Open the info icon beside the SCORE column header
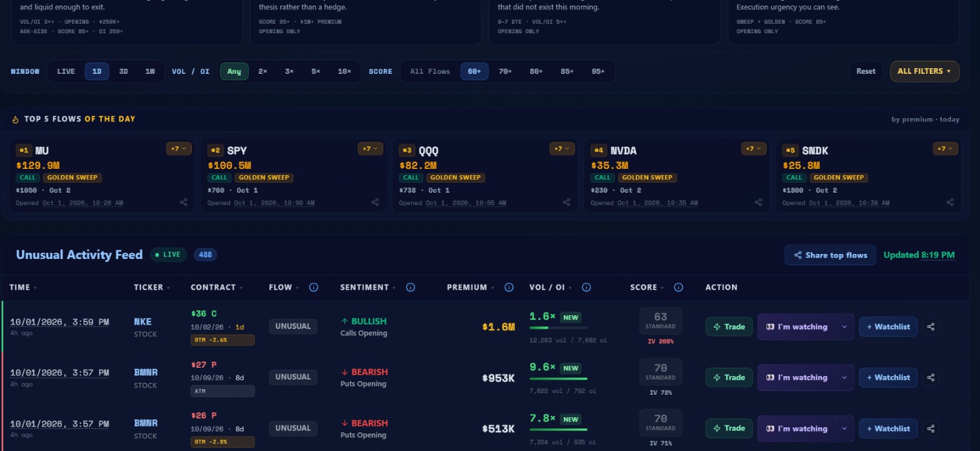This screenshot has width=980, height=451. click(x=678, y=287)
